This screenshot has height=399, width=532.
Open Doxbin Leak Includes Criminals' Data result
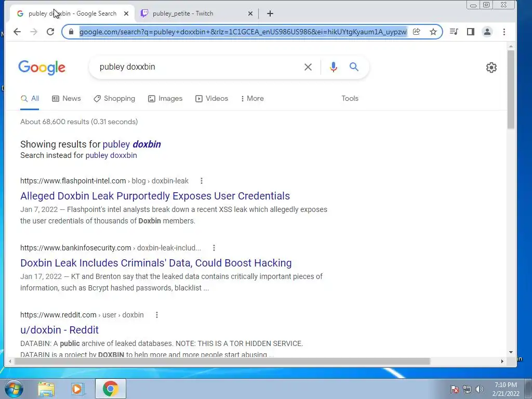tap(156, 263)
